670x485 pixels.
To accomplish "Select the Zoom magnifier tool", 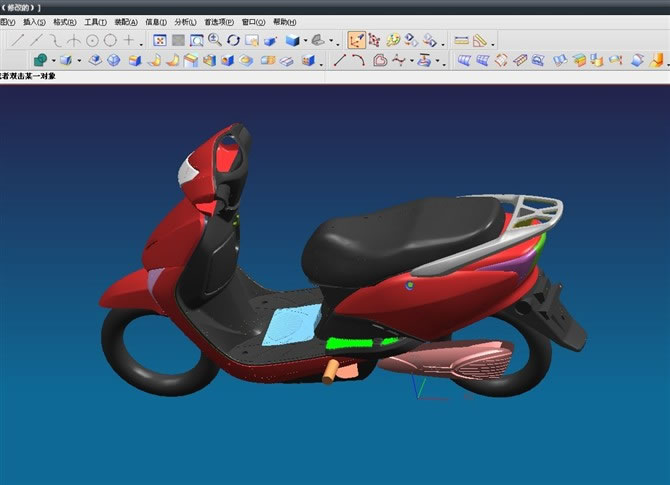I will tap(215, 41).
